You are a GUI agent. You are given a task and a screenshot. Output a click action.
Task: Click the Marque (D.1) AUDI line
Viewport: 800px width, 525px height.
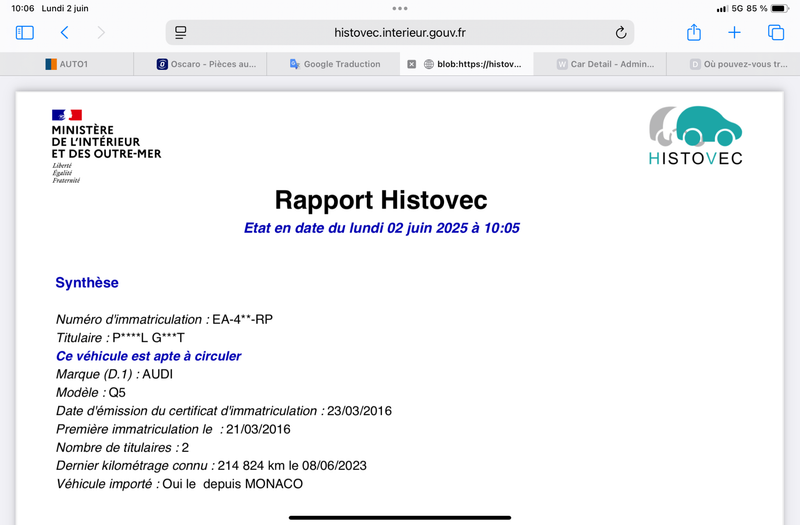pos(114,374)
